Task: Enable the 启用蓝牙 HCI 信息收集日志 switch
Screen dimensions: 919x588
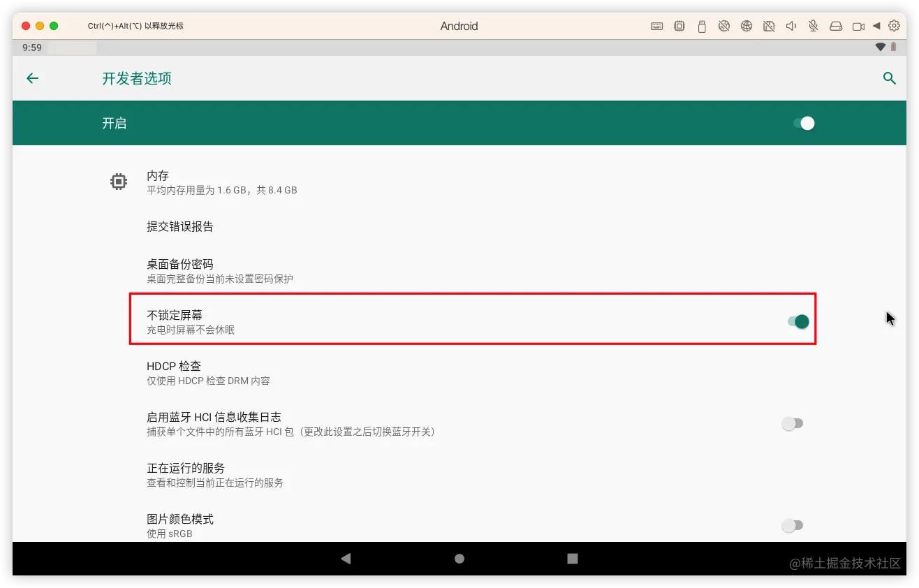Action: (793, 423)
